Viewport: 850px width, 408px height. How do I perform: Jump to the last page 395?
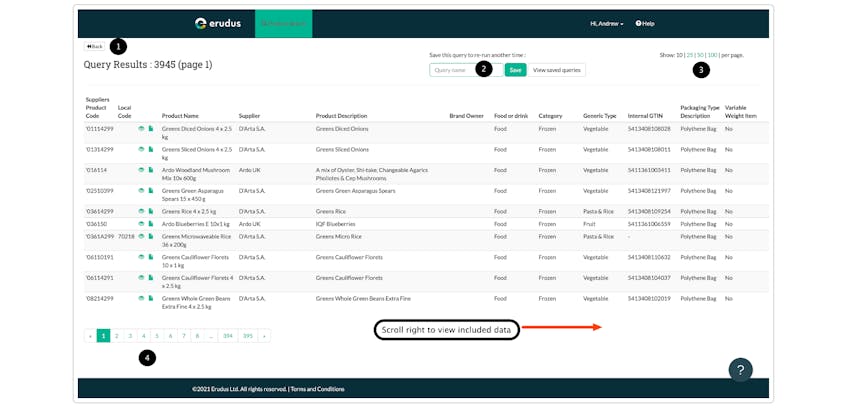coord(248,336)
